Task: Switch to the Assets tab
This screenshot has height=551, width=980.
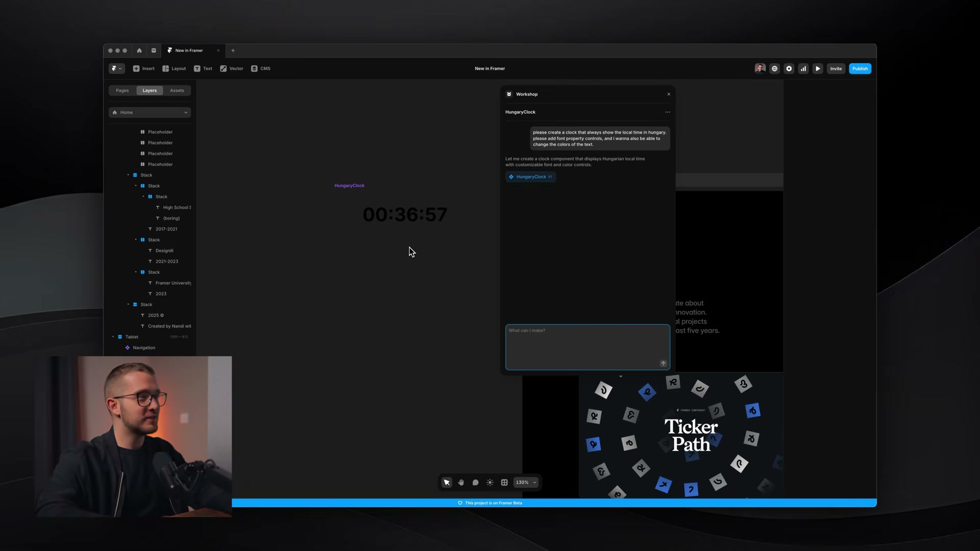Action: pos(177,90)
